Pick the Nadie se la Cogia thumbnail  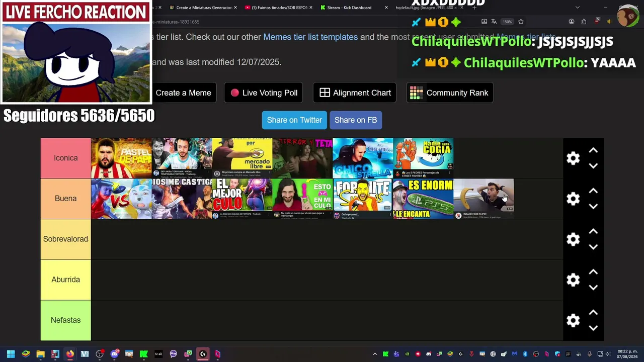pyautogui.click(x=423, y=158)
